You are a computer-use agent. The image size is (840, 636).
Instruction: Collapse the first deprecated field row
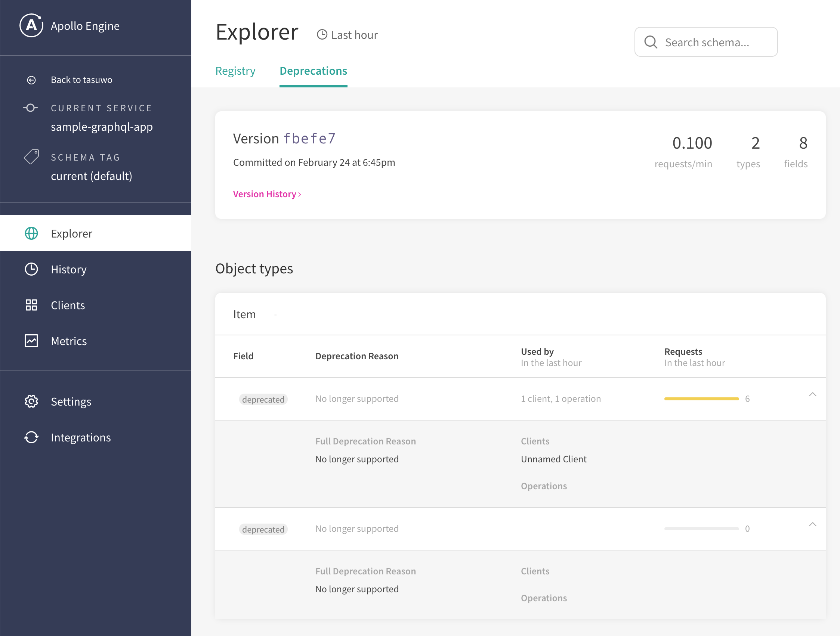[812, 395]
